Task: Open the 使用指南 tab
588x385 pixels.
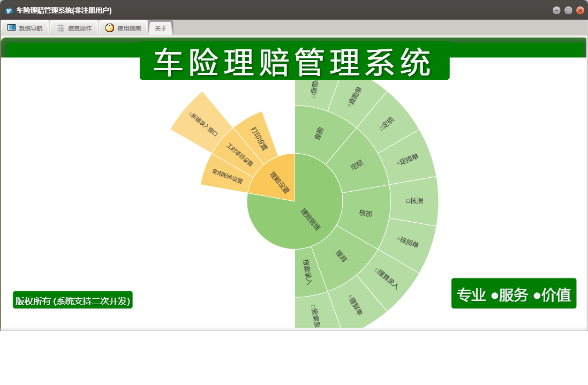Action: [123, 28]
